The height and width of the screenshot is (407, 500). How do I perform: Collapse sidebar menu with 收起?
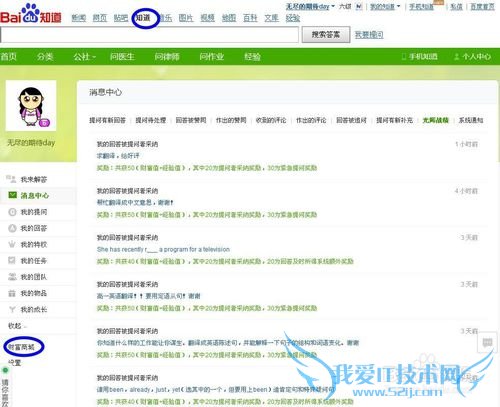(x=17, y=326)
